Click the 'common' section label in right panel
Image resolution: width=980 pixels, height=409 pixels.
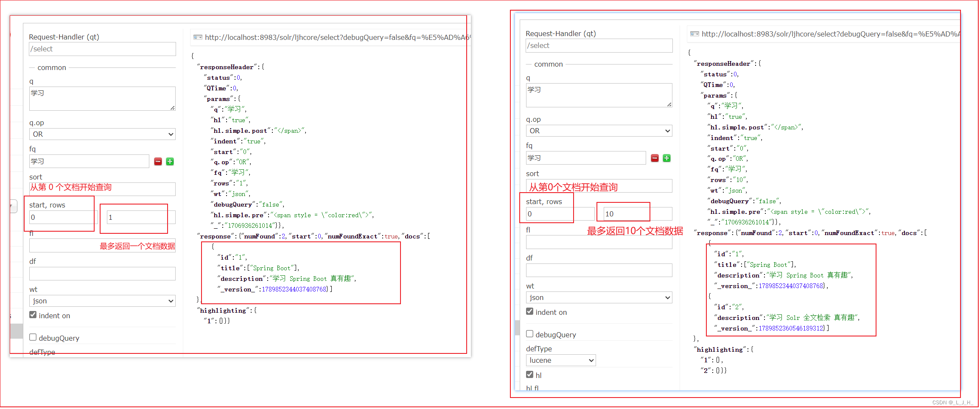click(549, 64)
